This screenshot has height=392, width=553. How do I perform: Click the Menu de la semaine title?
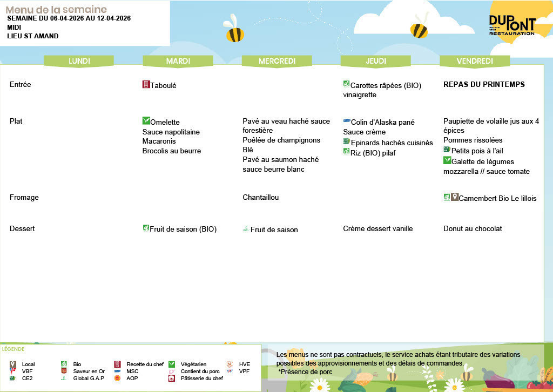56,10
